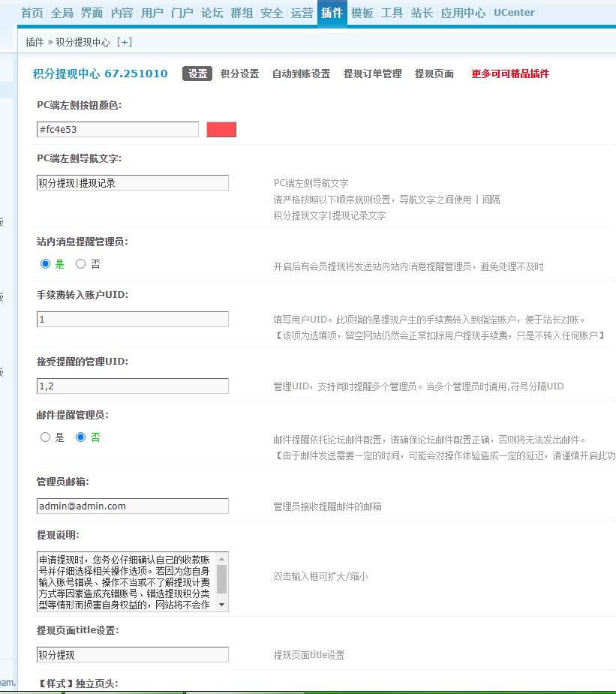Select 是 for 站内消息提醒管理员
616x694 pixels.
pos(46,264)
